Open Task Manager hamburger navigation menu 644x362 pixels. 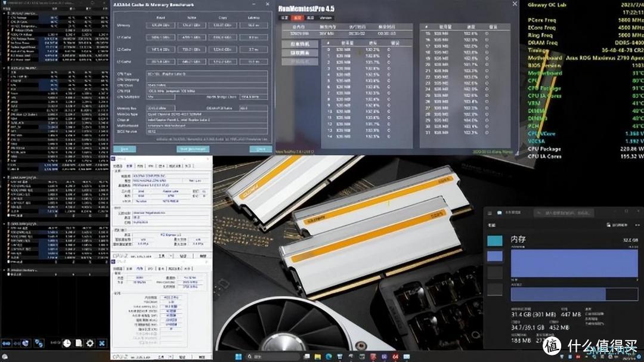490,213
